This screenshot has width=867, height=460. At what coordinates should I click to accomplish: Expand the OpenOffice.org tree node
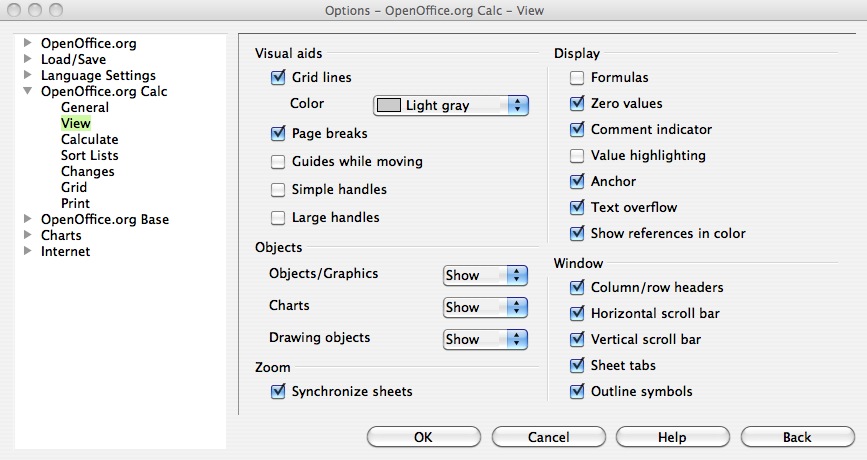(27, 43)
